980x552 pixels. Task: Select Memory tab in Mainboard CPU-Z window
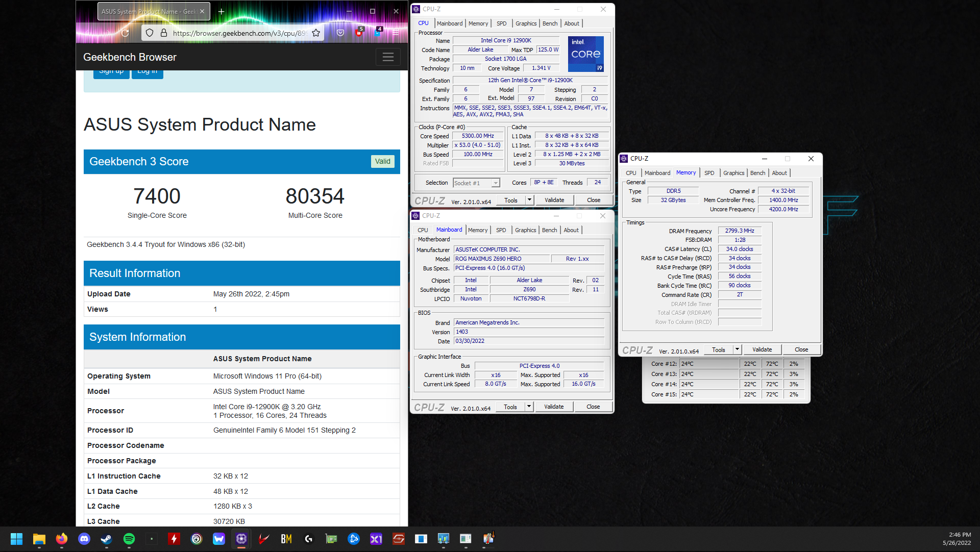point(478,230)
